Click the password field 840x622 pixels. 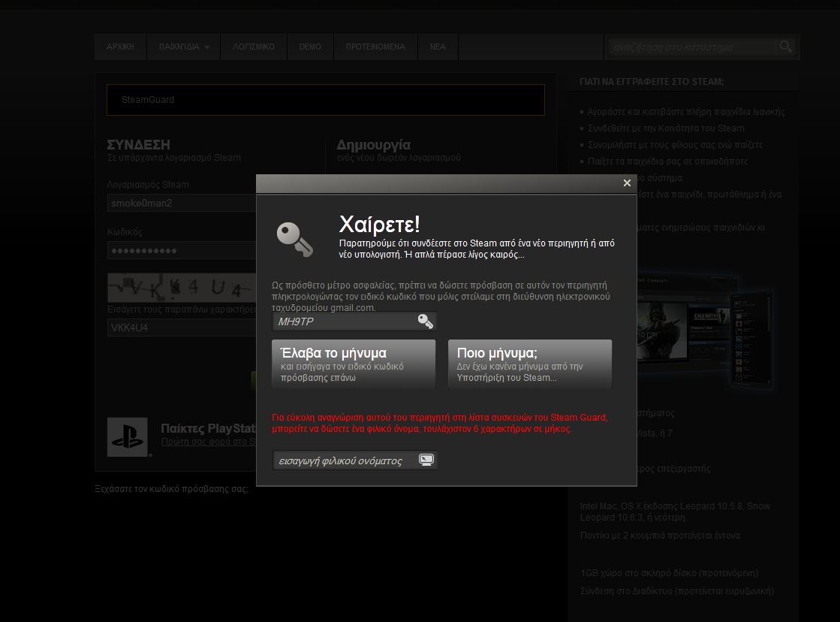(x=182, y=250)
